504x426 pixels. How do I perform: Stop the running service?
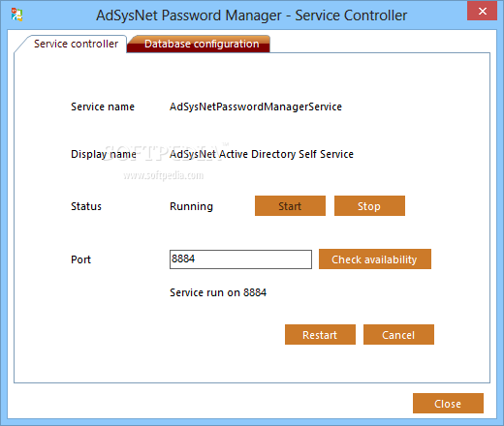tap(369, 206)
